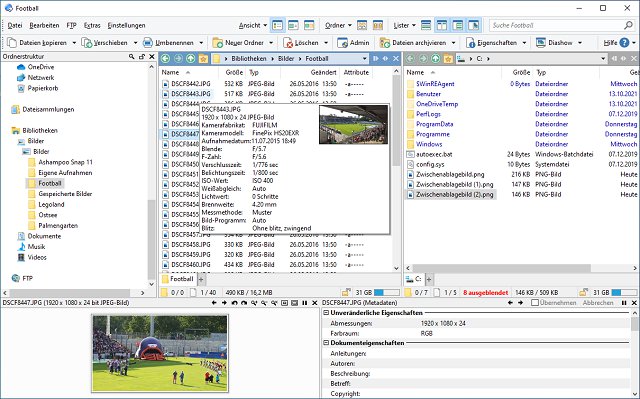The height and width of the screenshot is (399, 640).
Task: Open Lister dropdown menu
Action: 404,25
